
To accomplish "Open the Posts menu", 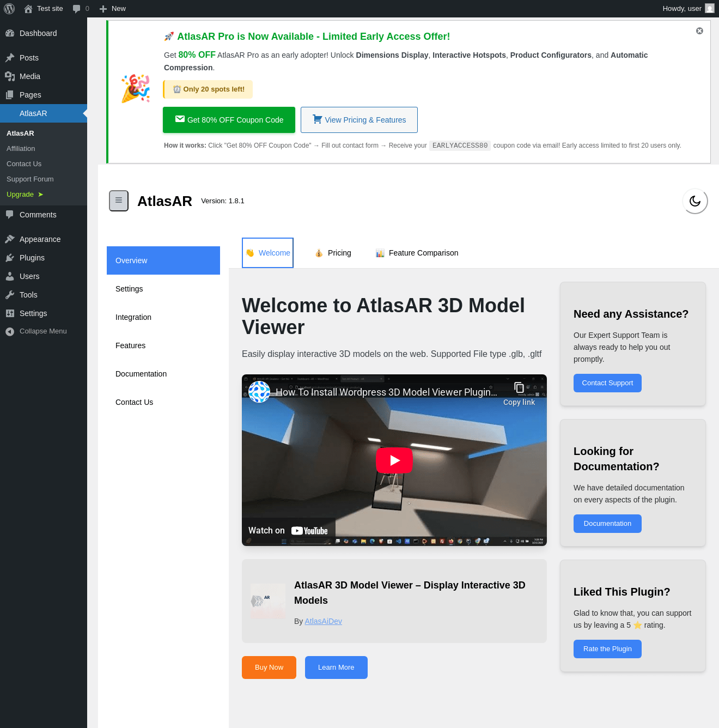I will [x=44, y=58].
